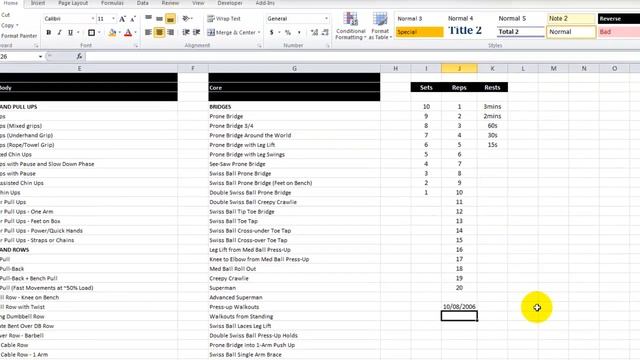Open Number group dialog launcher
Screen dimensions: 640x360
(x=328, y=46)
